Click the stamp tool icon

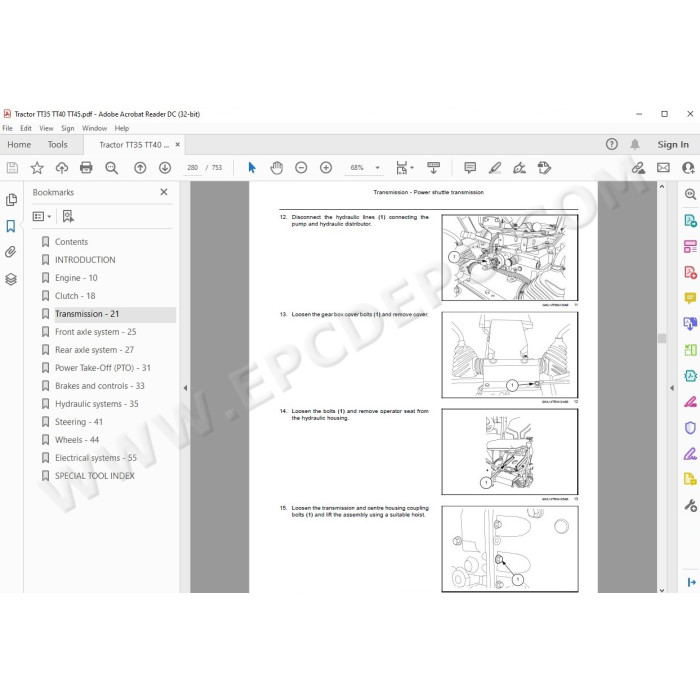pos(544,168)
